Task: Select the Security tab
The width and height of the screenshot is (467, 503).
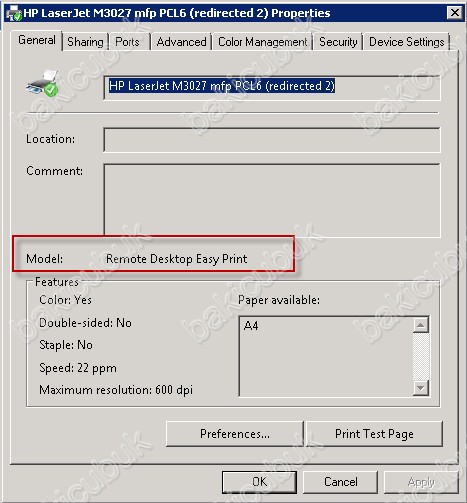Action: tap(338, 42)
